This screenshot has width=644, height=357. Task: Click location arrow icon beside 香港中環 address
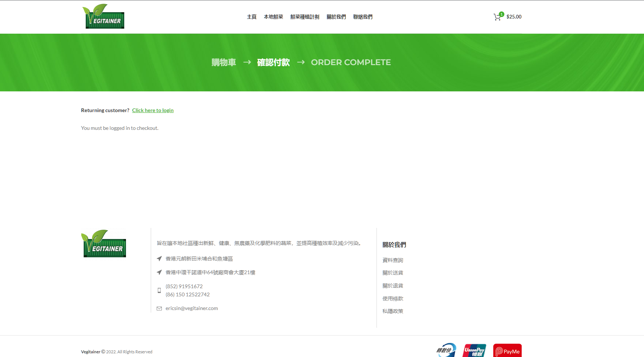coord(159,272)
